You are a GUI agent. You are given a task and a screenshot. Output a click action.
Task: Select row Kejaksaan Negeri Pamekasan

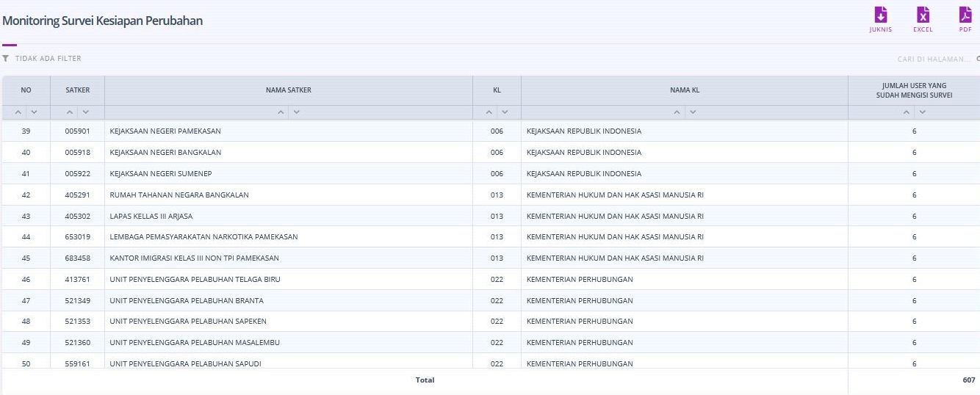491,131
